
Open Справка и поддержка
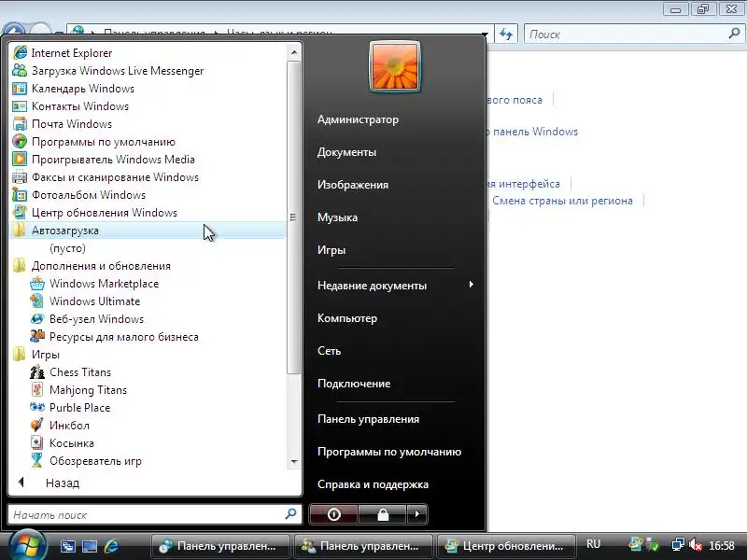click(373, 483)
